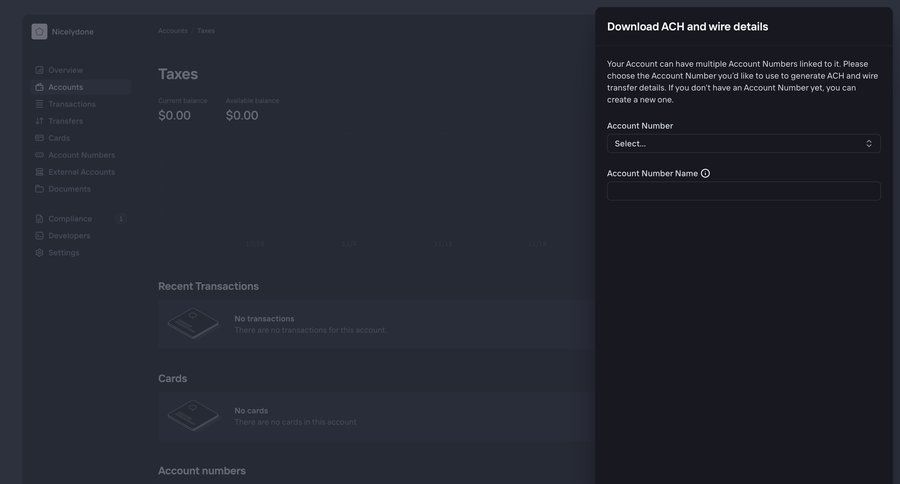
Task: Open the Account Number select dropdown
Action: pyautogui.click(x=743, y=144)
